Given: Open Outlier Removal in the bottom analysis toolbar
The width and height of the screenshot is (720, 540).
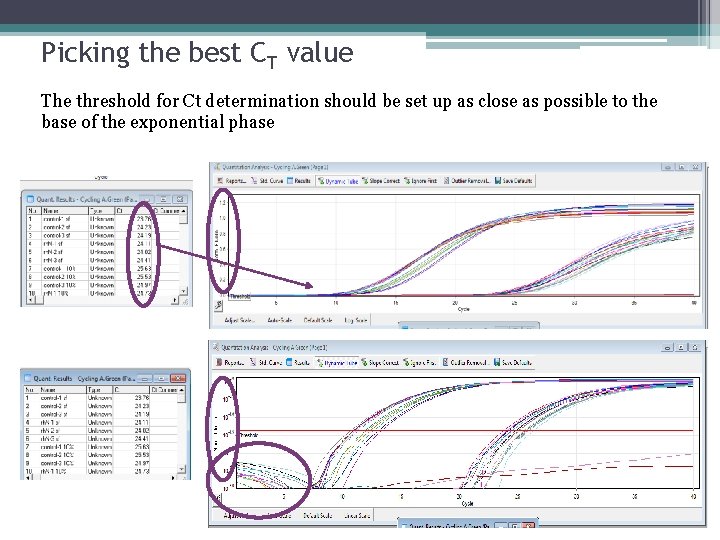Looking at the screenshot, I should [x=465, y=362].
